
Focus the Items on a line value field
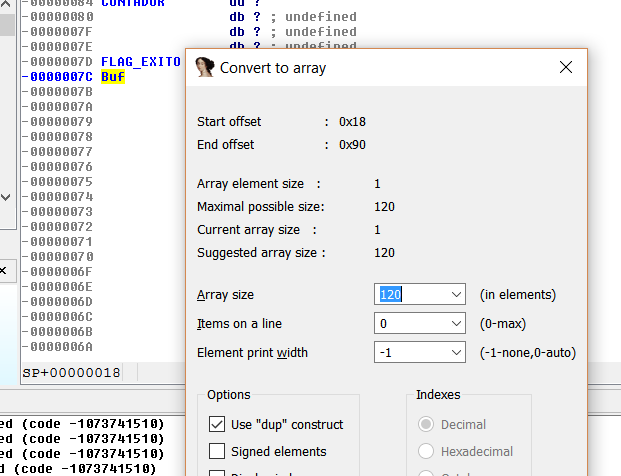[x=410, y=324]
